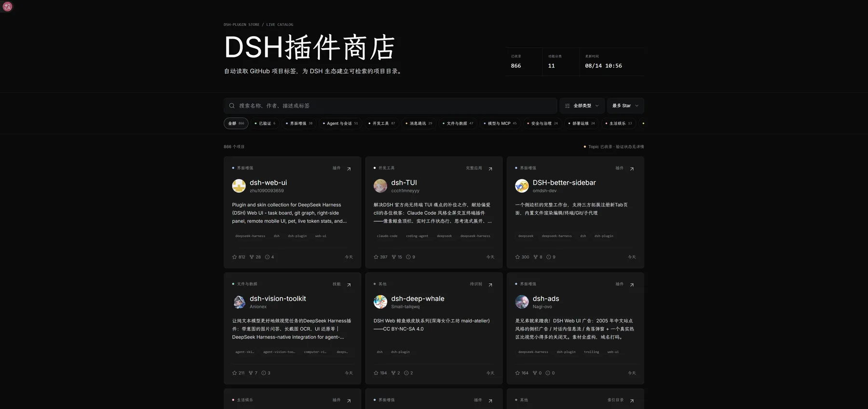Click the 待识别 label on the dsh-deep-whale card
Image resolution: width=868 pixels, height=409 pixels.
(x=476, y=284)
